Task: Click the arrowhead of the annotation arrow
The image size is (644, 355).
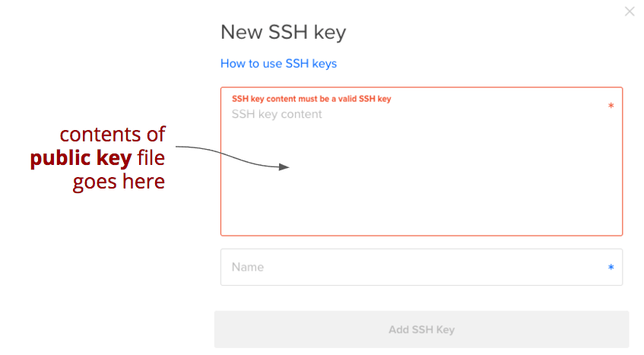Action: [284, 166]
